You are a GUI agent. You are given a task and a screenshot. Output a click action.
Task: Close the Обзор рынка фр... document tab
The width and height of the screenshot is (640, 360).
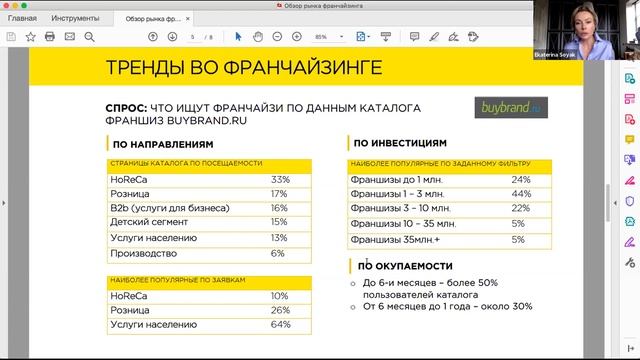[188, 19]
